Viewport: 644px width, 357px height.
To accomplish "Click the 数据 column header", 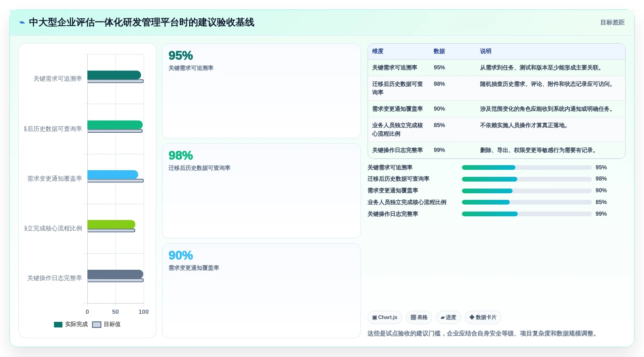I will click(x=439, y=52).
